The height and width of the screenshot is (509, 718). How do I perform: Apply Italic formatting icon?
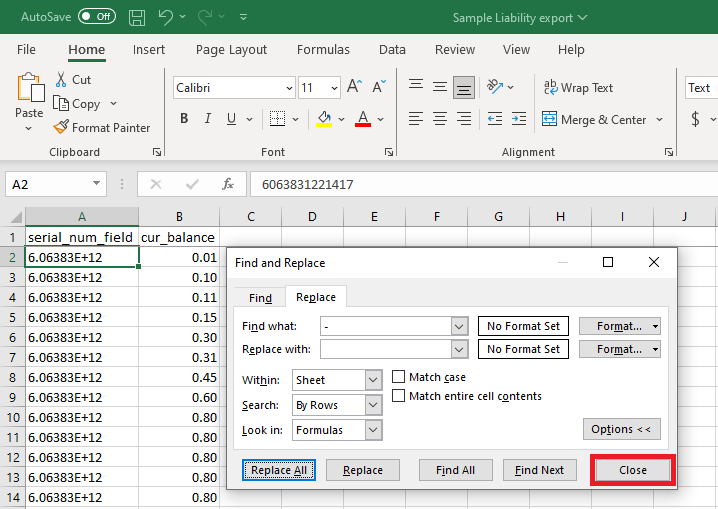click(x=208, y=119)
